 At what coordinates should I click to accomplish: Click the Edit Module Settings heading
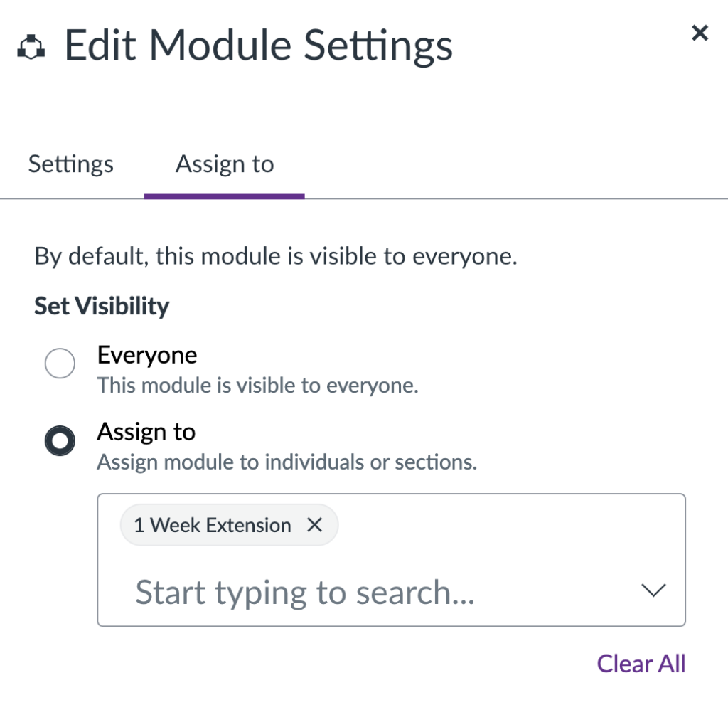[x=259, y=47]
